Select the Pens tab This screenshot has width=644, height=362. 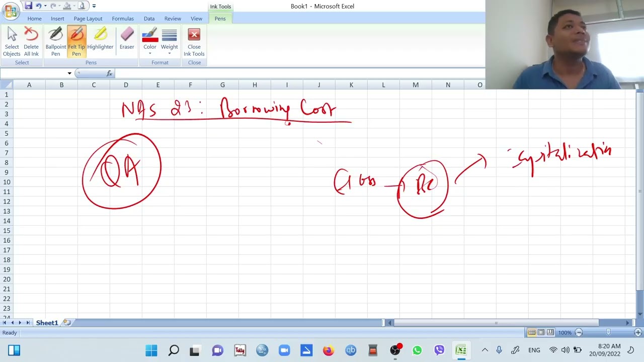pos(220,19)
